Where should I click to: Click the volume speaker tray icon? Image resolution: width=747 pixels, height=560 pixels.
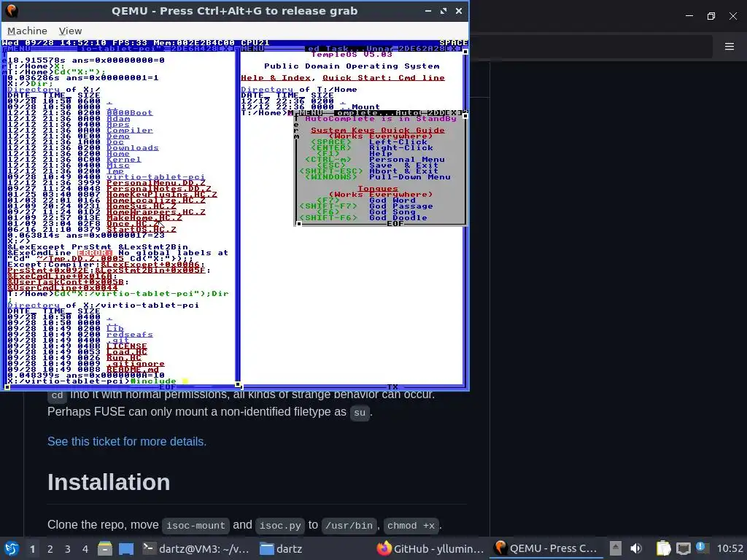[636, 548]
